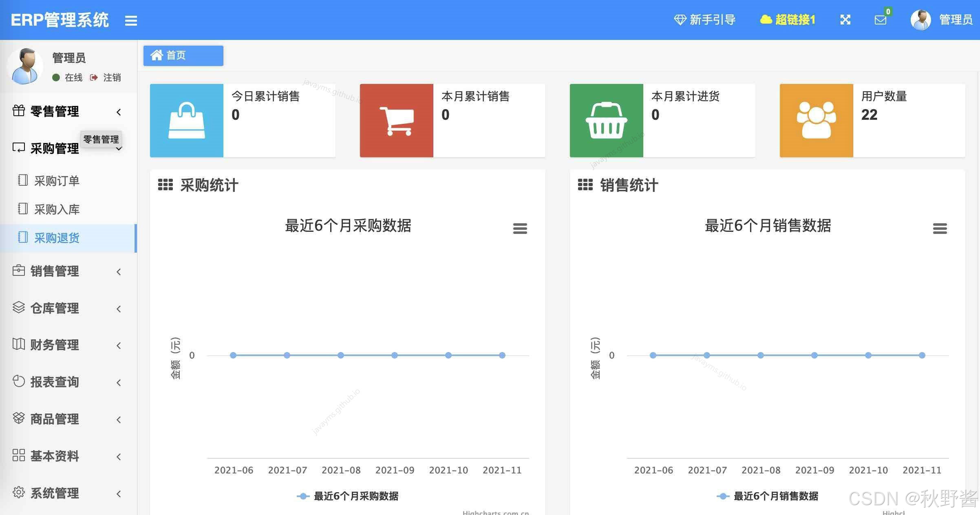Screen dimensions: 980x515
Task: Click the 注销 logout link
Action: pos(111,77)
